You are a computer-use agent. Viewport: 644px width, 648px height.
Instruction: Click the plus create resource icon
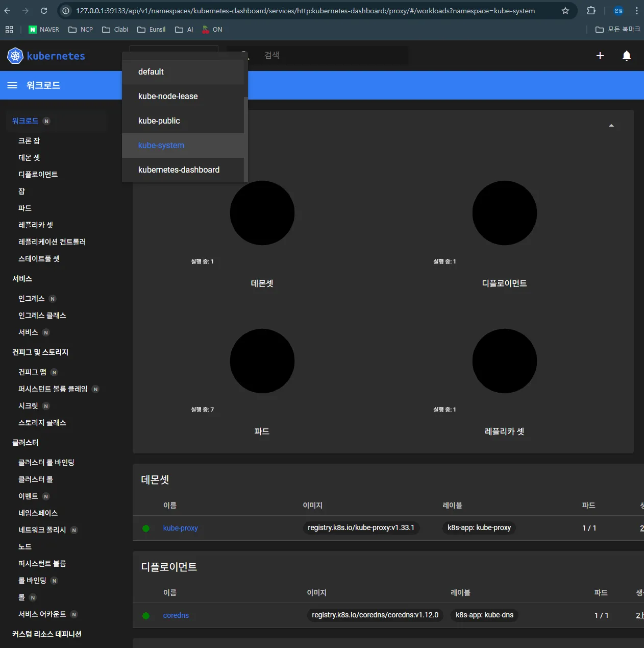coord(600,56)
